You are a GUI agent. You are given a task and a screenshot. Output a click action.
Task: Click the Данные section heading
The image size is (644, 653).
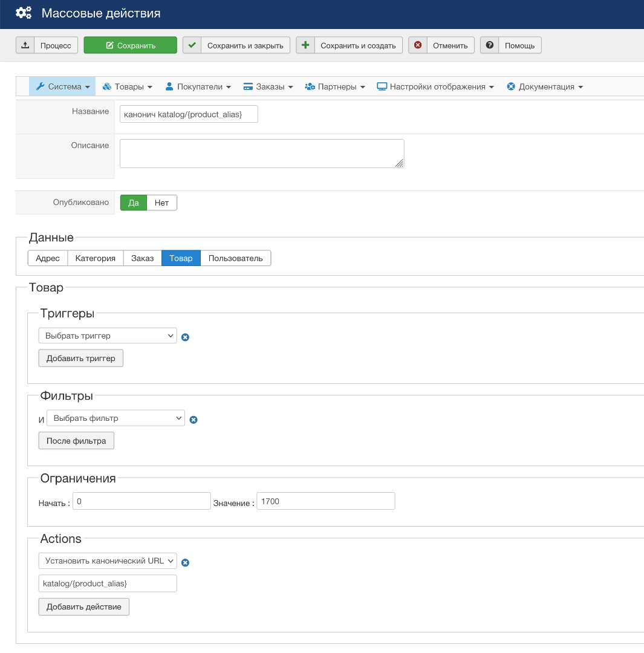point(51,238)
